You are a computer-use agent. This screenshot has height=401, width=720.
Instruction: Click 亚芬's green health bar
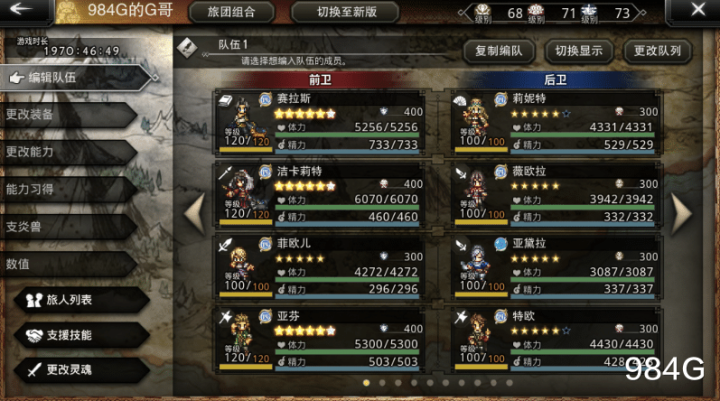[348, 352]
